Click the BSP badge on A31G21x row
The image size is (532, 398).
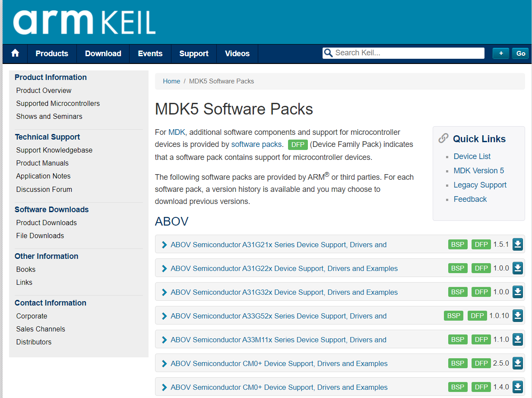tap(458, 245)
